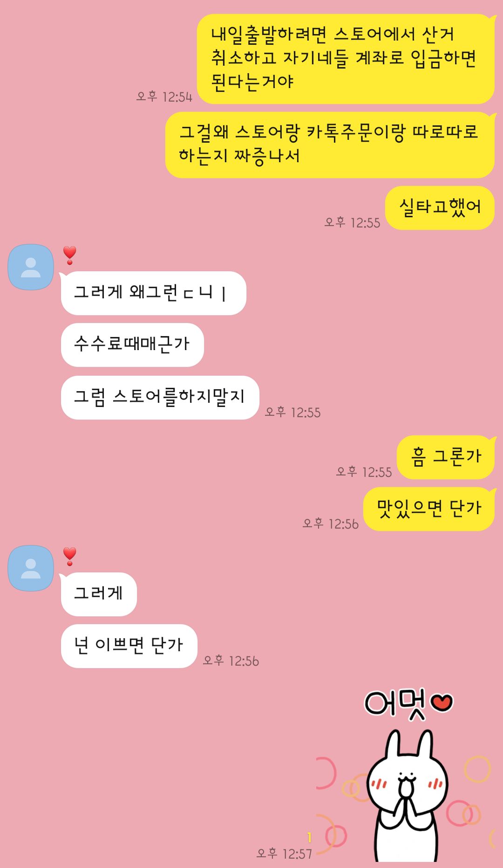Tap the 오후 12:56 timestamp beside '넌 이쁘면 단가'
This screenshot has width=503, height=868.
(231, 661)
